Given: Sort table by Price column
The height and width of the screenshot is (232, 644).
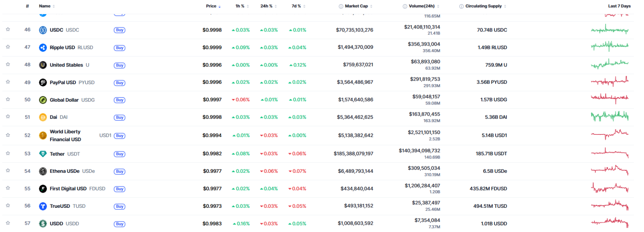Looking at the screenshot, I should click(x=211, y=6).
